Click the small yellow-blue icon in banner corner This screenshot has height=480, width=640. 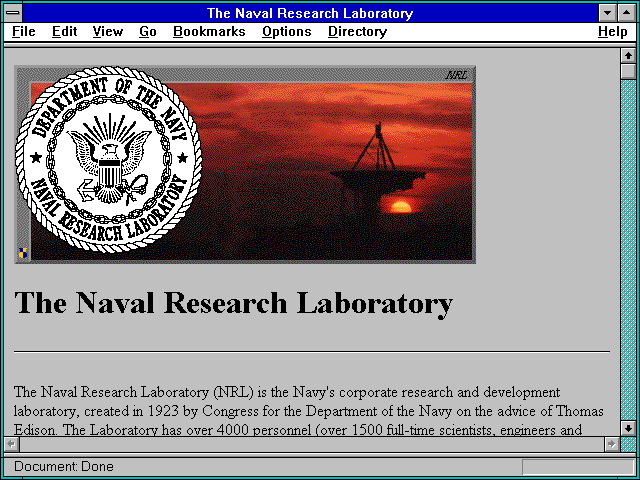(23, 253)
